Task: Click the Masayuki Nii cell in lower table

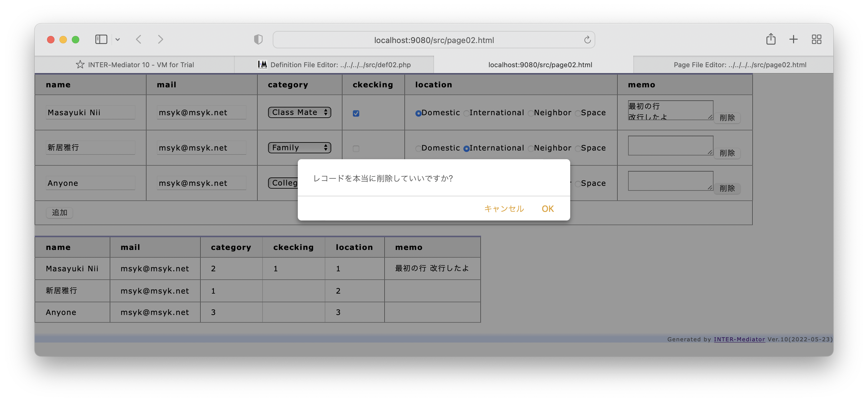Action: [72, 269]
